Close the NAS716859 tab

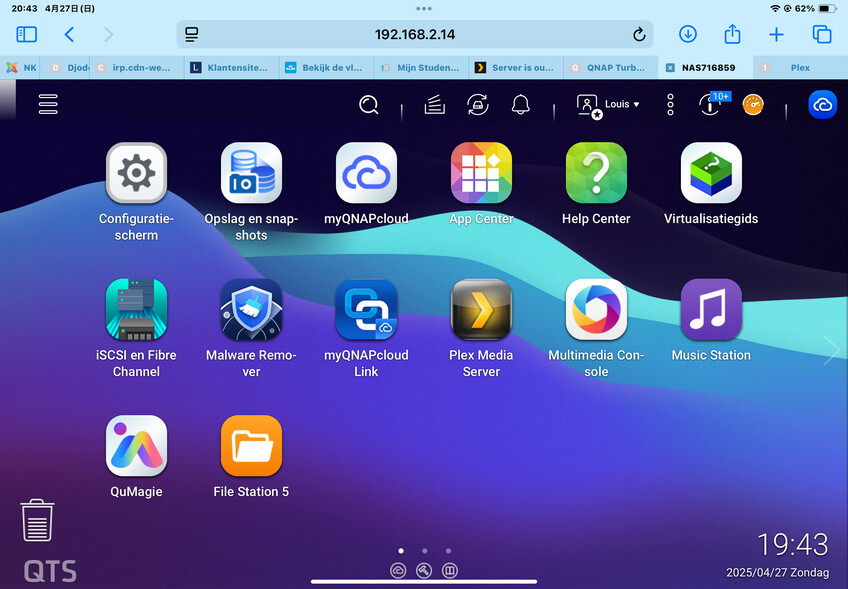[670, 68]
